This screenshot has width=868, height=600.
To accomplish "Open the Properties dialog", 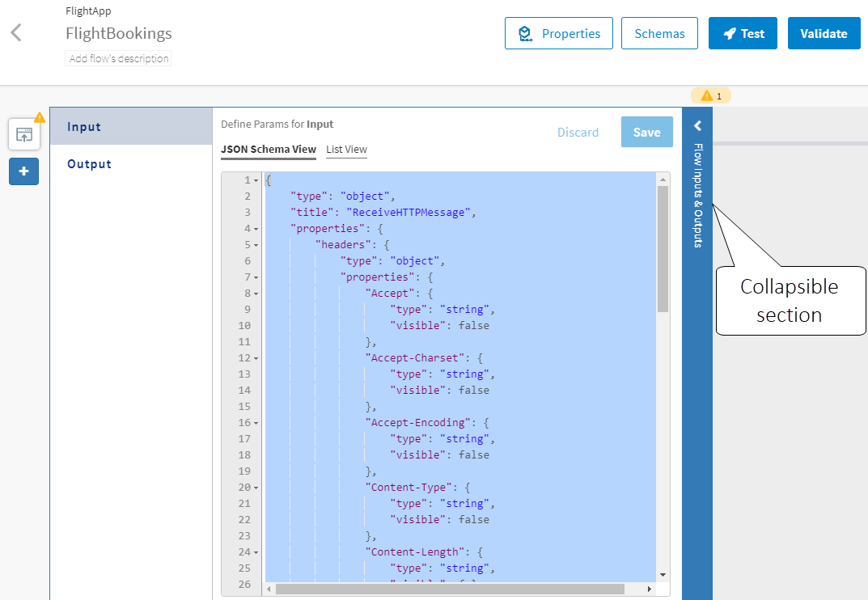I will coord(558,34).
